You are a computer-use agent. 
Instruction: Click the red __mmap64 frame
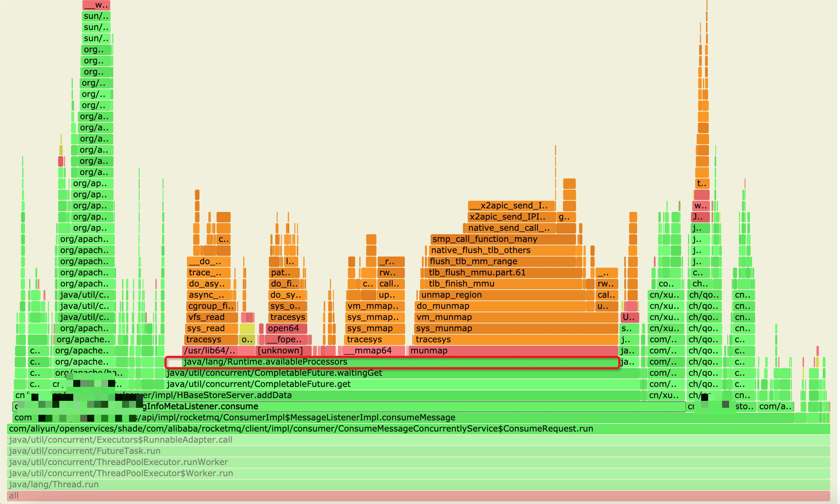[374, 351]
